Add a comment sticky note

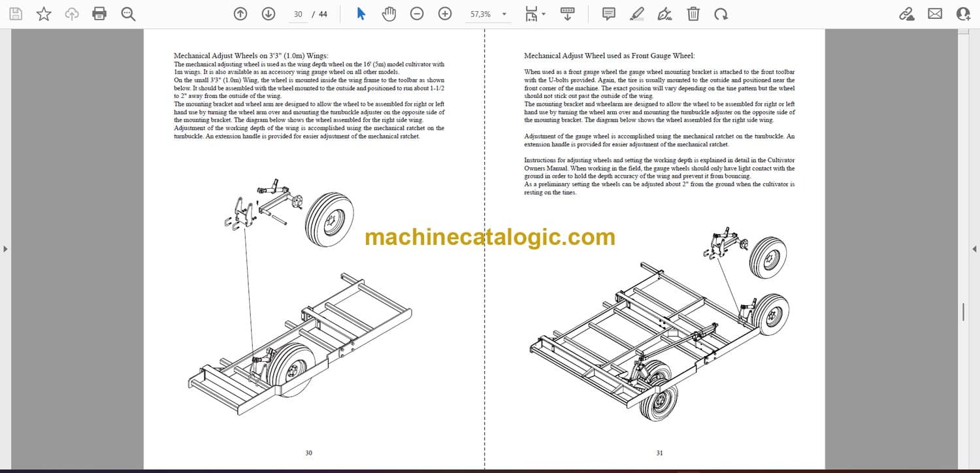(x=609, y=14)
